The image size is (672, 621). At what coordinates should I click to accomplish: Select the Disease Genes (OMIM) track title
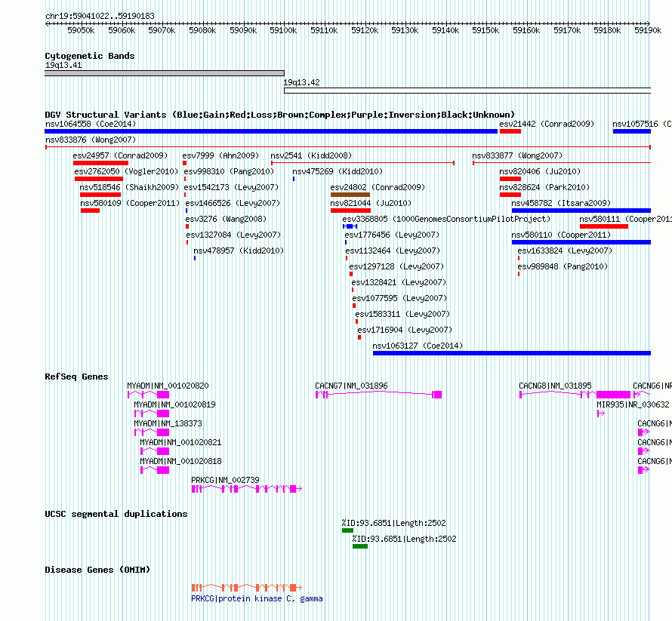coord(97,570)
